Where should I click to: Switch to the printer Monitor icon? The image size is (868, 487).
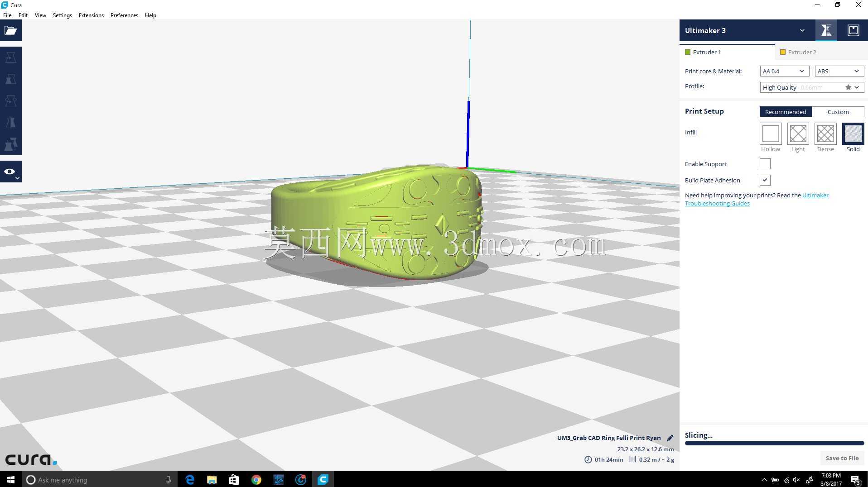coord(853,30)
